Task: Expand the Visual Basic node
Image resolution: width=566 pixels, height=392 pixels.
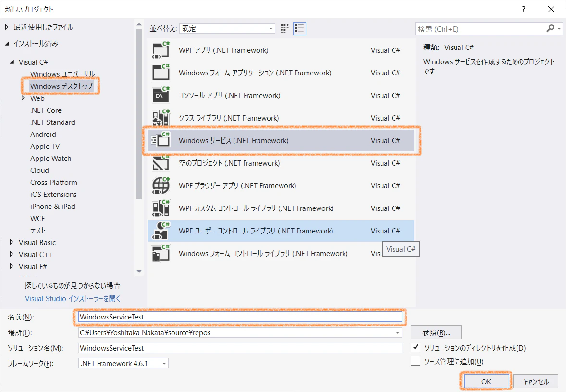Action: (12, 242)
